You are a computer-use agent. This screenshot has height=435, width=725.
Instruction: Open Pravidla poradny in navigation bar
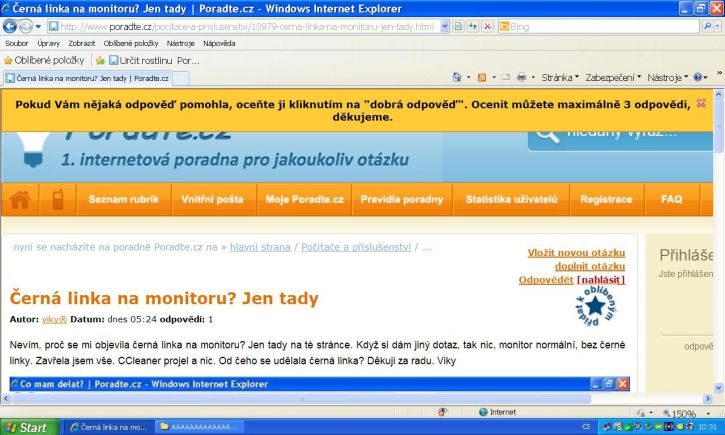(x=402, y=200)
